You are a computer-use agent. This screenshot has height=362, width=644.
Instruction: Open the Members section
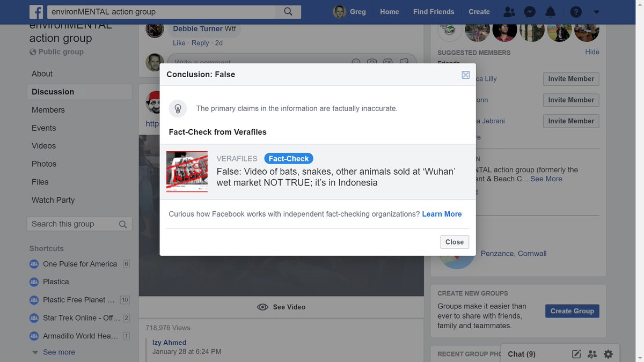click(48, 110)
